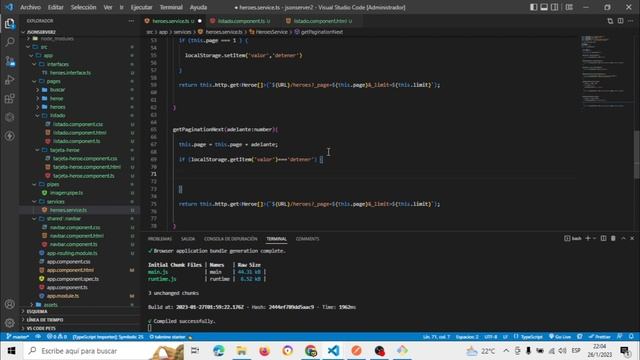640x360 pixels.
Task: Open editor more actions ellipsis
Action: point(631,21)
